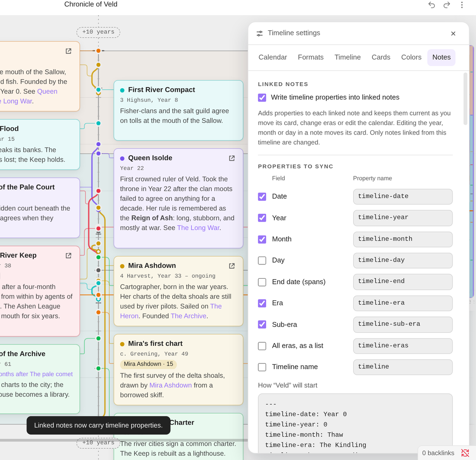Select the Mira's first chart card title

pos(155,344)
